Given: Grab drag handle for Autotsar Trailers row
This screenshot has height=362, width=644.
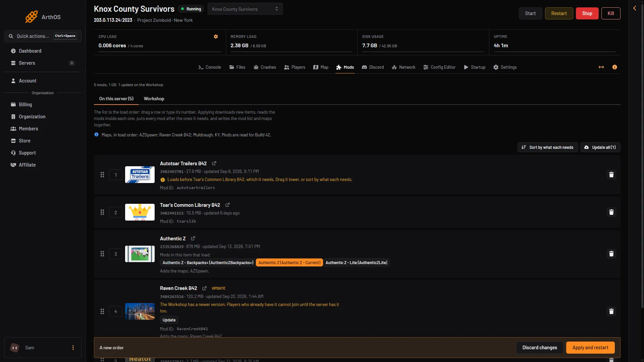Looking at the screenshot, I should 102,175.
